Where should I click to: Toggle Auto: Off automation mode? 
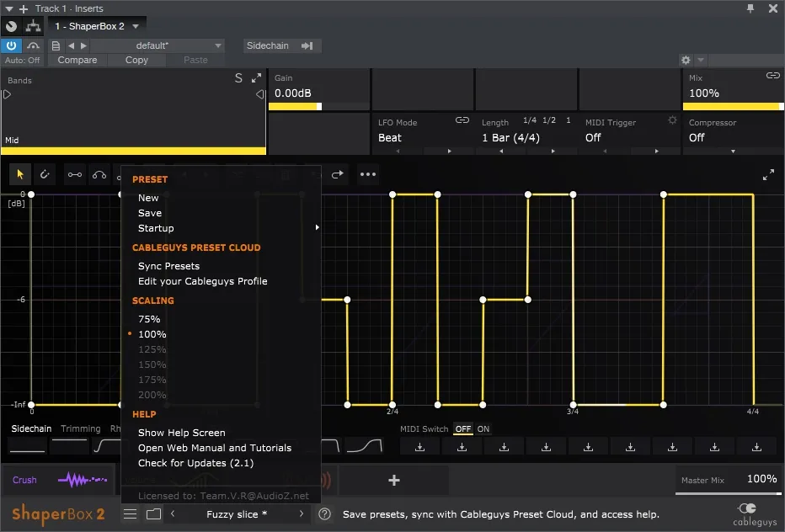click(23, 60)
